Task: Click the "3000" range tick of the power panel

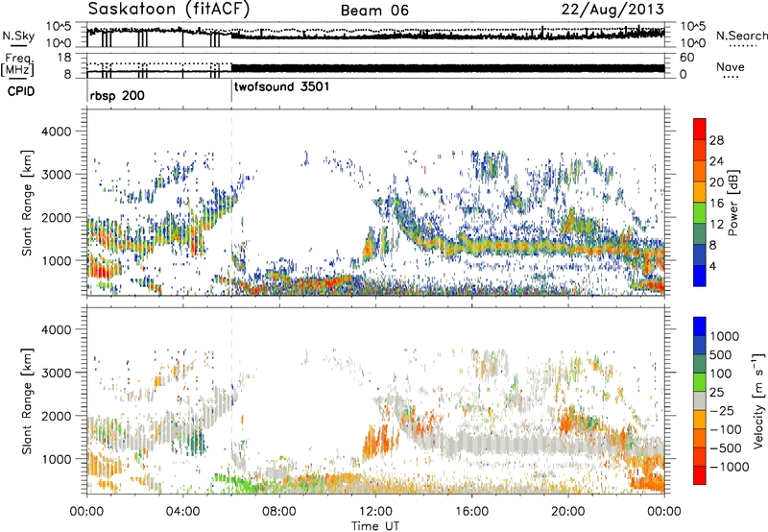Action: [x=56, y=175]
